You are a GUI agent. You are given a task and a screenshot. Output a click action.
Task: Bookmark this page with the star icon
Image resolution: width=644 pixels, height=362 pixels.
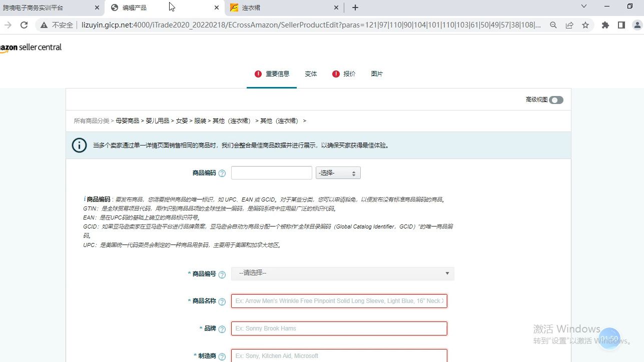point(585,25)
